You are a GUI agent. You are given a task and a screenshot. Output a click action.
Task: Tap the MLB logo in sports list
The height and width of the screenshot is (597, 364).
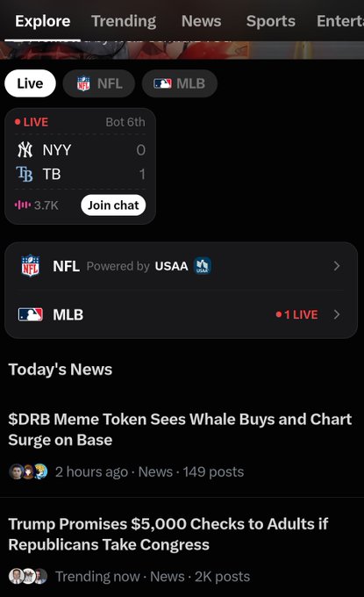31,314
